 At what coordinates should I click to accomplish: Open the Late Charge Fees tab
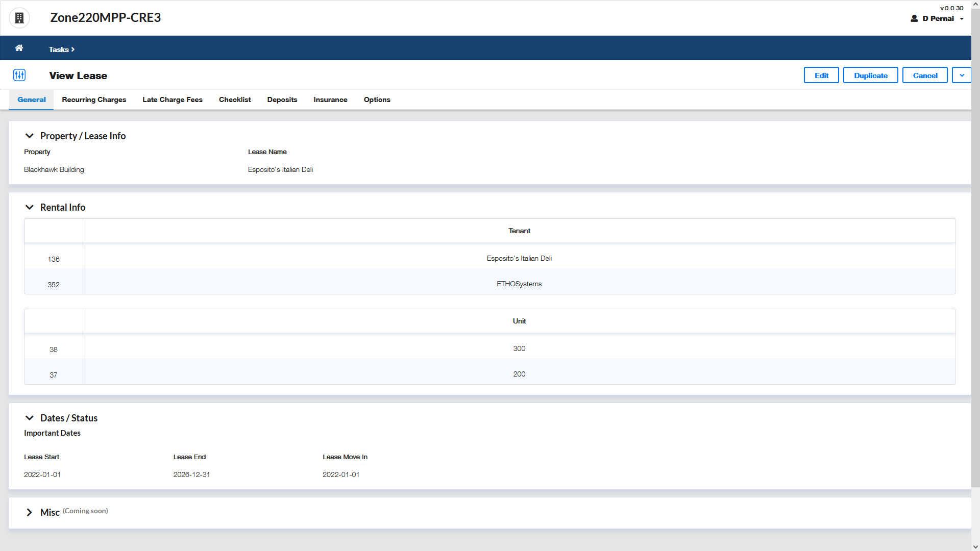click(173, 99)
